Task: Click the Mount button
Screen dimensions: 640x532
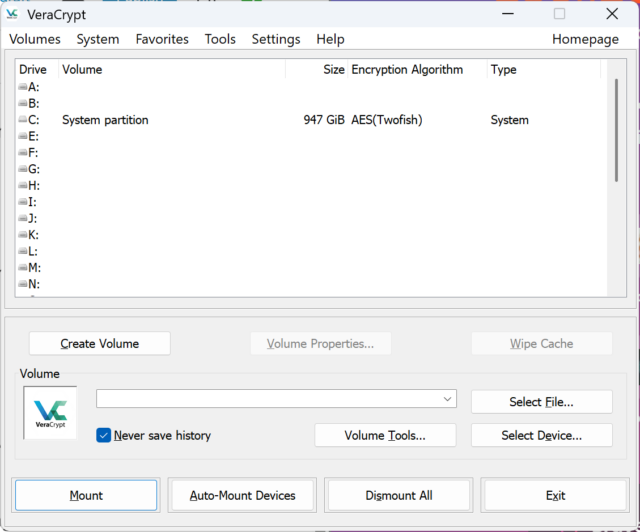Action: coord(86,495)
